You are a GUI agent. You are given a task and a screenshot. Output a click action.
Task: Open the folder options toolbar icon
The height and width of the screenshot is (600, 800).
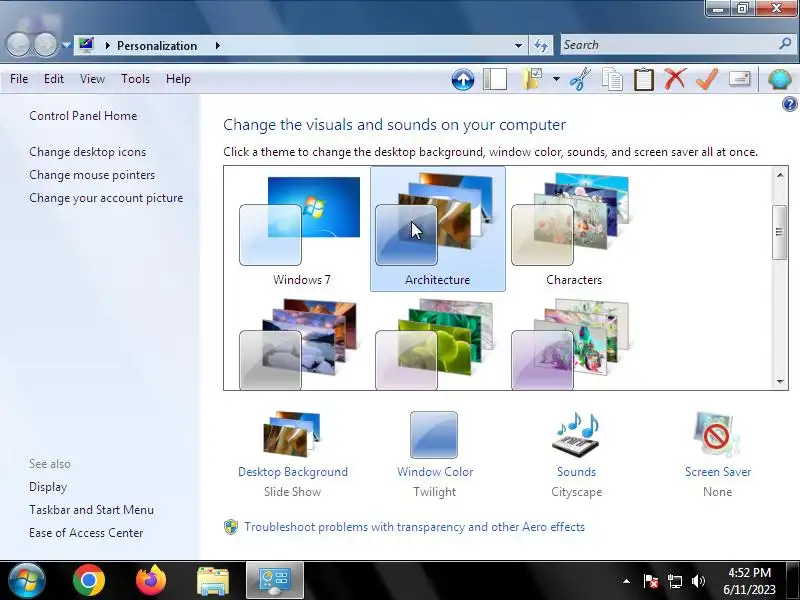point(532,79)
